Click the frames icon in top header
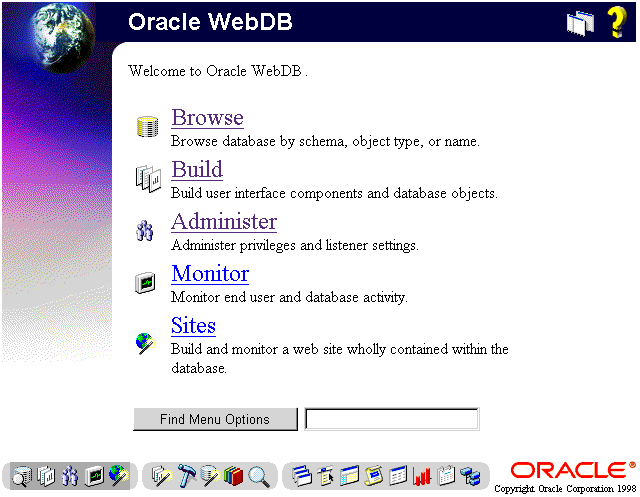Viewport: 640px width, 497px height. (x=580, y=23)
